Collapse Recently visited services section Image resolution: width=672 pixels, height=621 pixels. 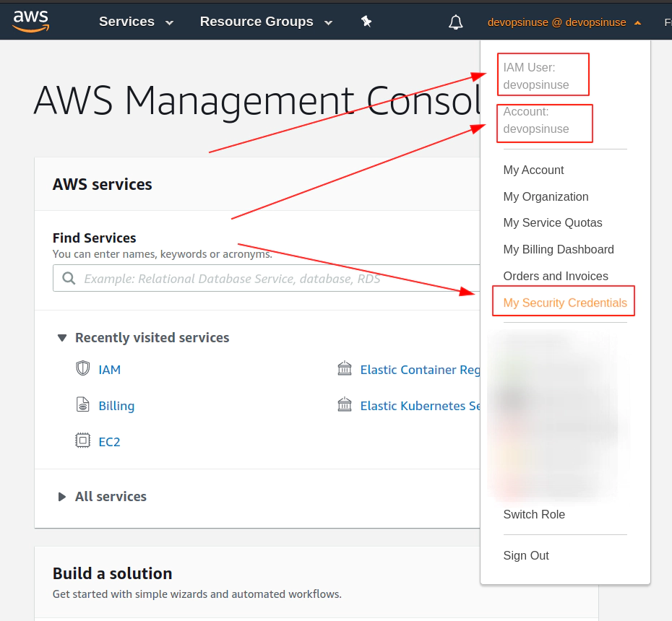[x=62, y=338]
